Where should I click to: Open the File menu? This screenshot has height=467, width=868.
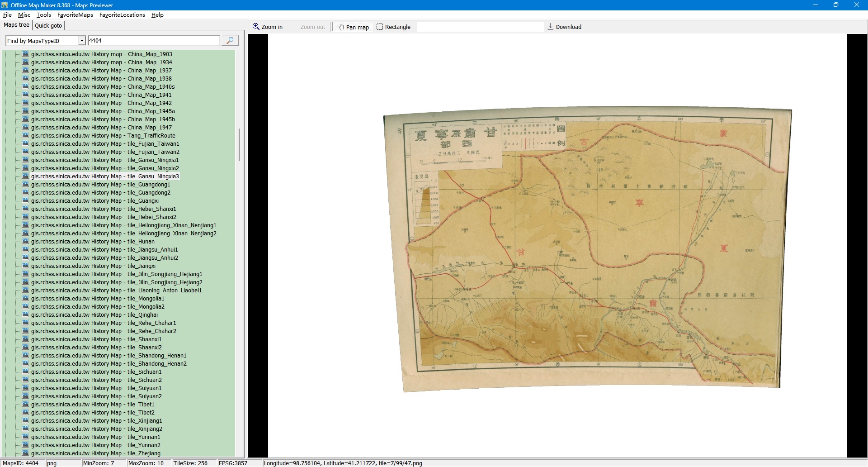[7, 15]
